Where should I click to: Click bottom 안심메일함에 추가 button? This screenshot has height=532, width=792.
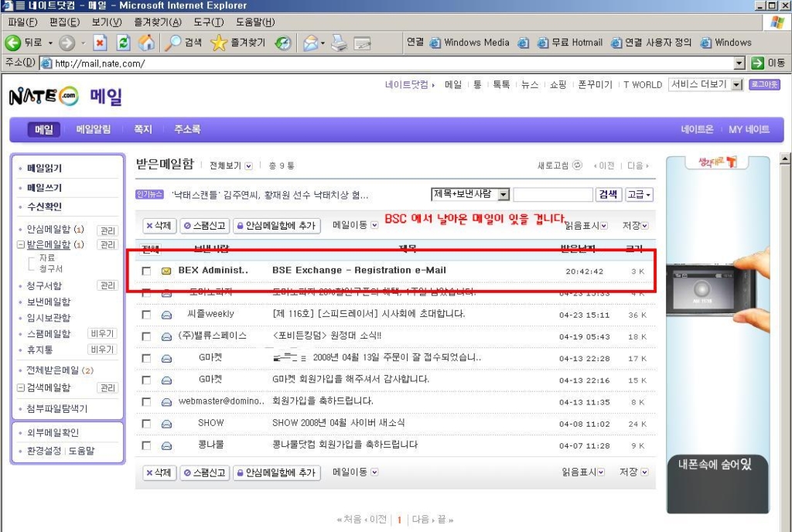pyautogui.click(x=276, y=473)
